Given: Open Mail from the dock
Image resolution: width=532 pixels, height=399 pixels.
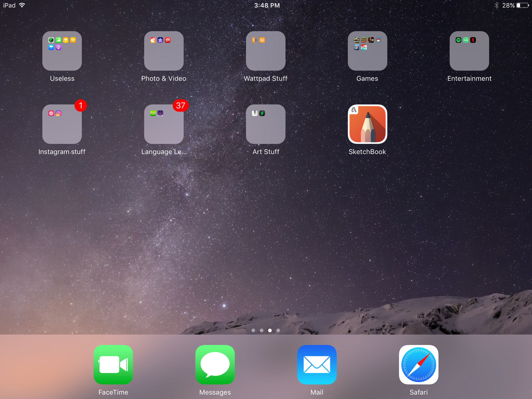Looking at the screenshot, I should click(317, 365).
